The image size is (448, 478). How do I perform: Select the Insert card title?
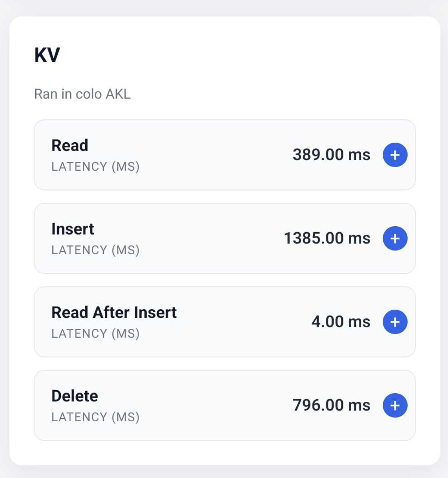click(73, 229)
